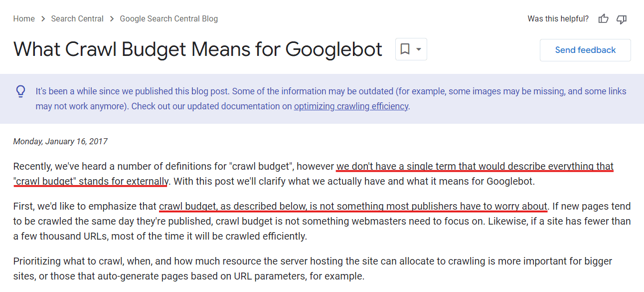Click the underlined phrase about publishers not worrying
644x292 pixels.
click(x=353, y=206)
